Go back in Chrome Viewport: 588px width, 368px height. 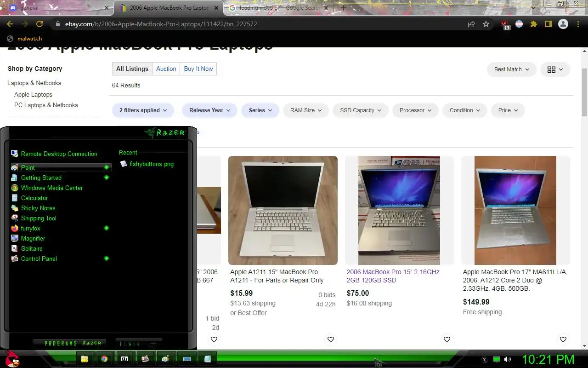coord(10,24)
